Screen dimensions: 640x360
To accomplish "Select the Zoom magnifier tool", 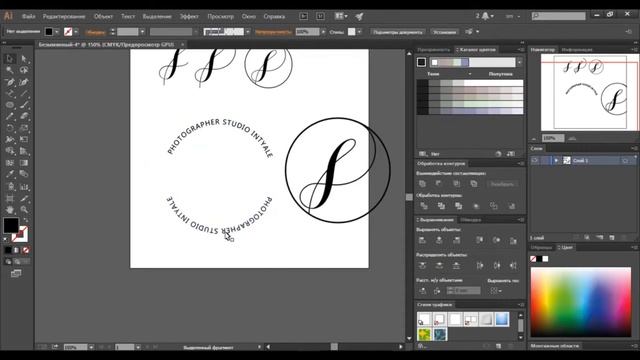I will [24, 210].
